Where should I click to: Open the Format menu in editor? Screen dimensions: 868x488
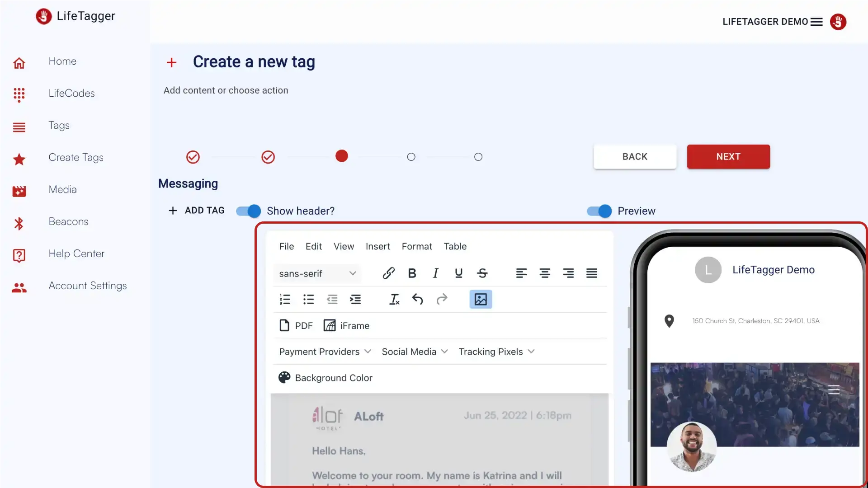pos(417,246)
